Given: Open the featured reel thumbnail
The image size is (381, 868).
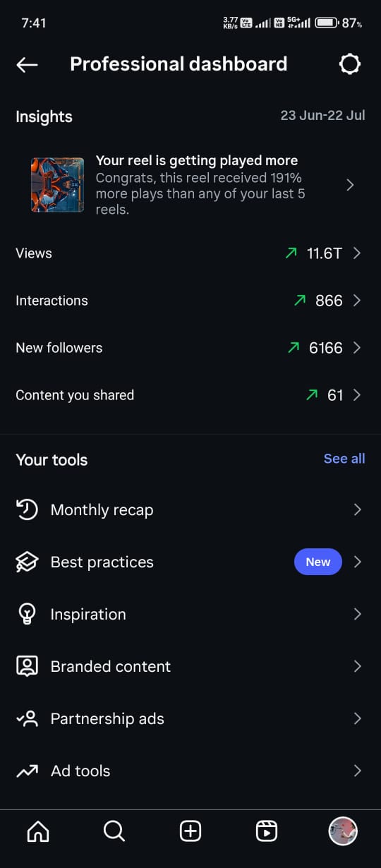Looking at the screenshot, I should [x=57, y=185].
